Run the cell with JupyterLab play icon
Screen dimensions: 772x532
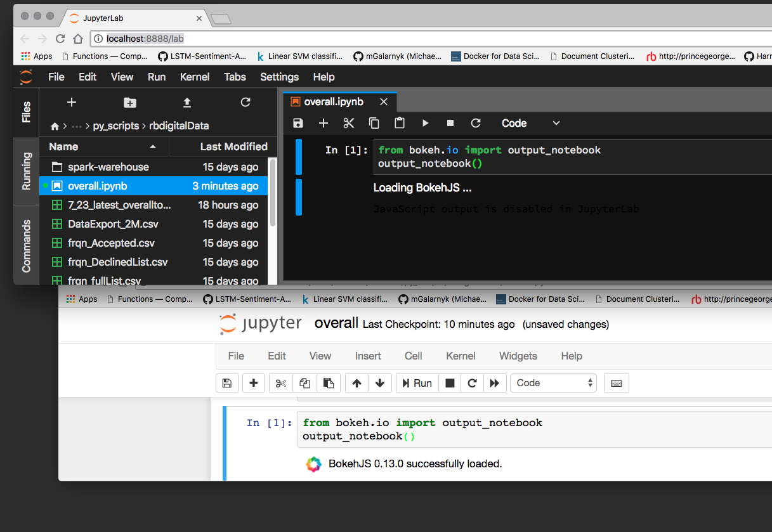point(425,123)
